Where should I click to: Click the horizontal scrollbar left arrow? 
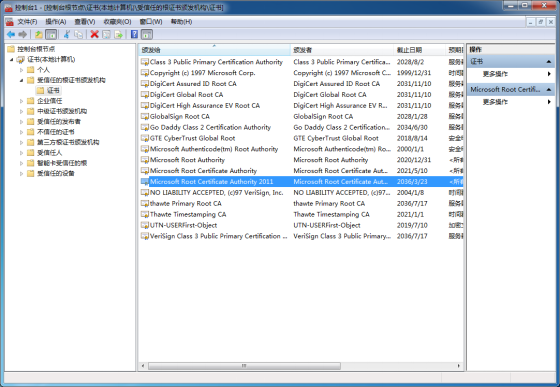click(143, 366)
